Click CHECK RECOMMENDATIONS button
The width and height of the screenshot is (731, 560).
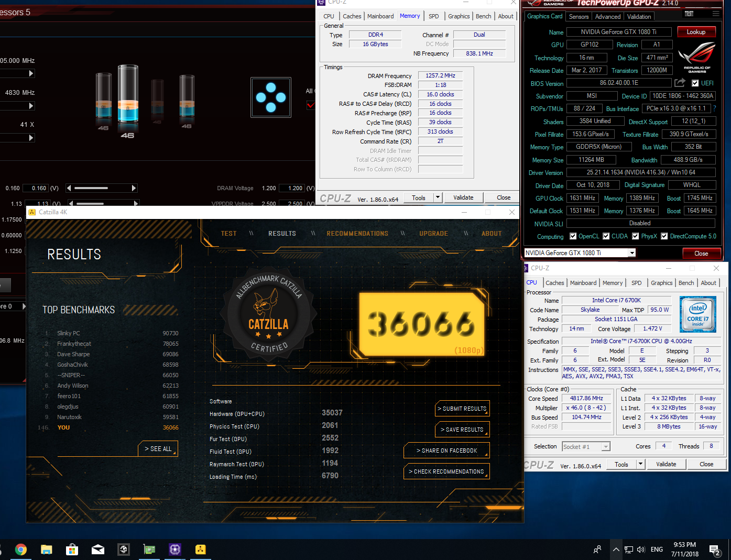446,471
